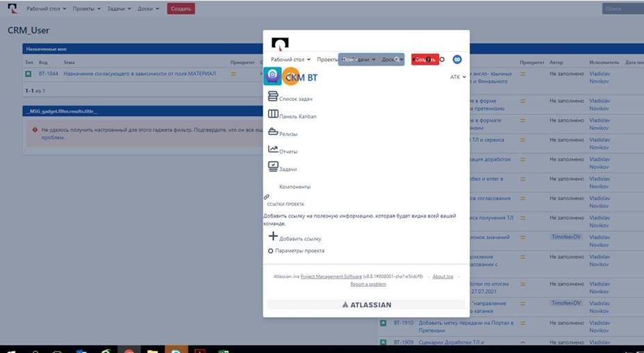Viewport: 644px width, 353px height.
Task: Click the priority icon of BT-1844
Action: (233, 74)
